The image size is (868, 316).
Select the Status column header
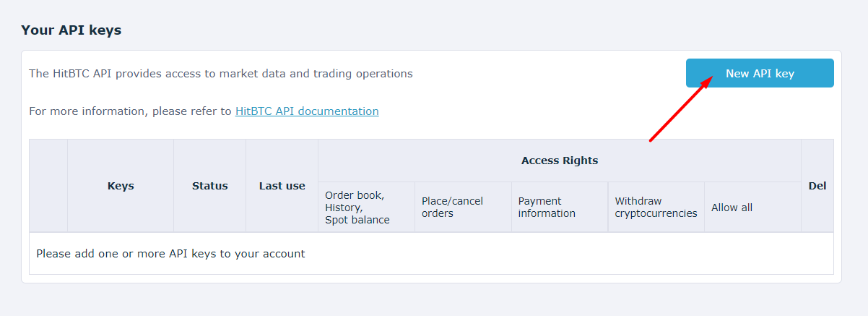coord(209,186)
